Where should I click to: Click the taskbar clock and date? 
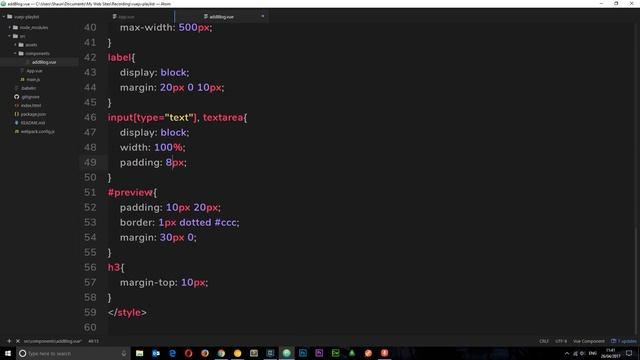point(611,353)
